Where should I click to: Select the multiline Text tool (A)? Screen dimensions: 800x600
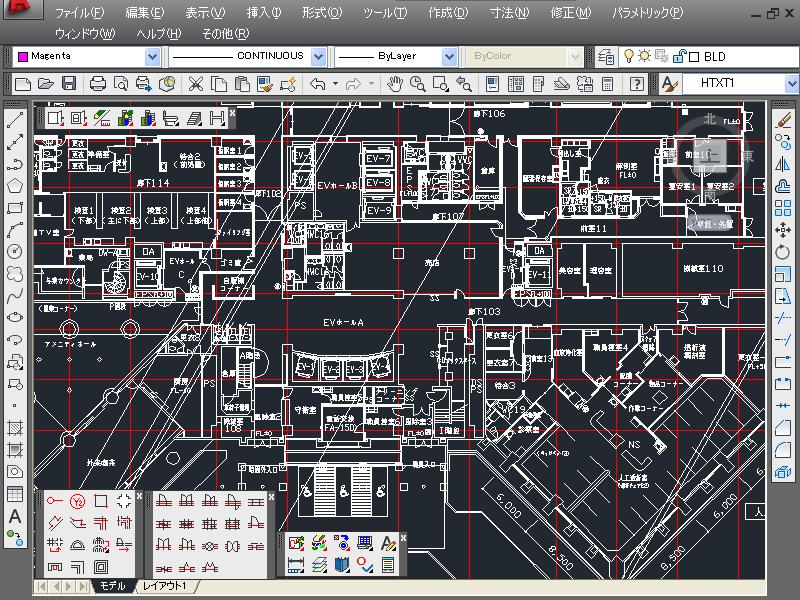coord(15,516)
